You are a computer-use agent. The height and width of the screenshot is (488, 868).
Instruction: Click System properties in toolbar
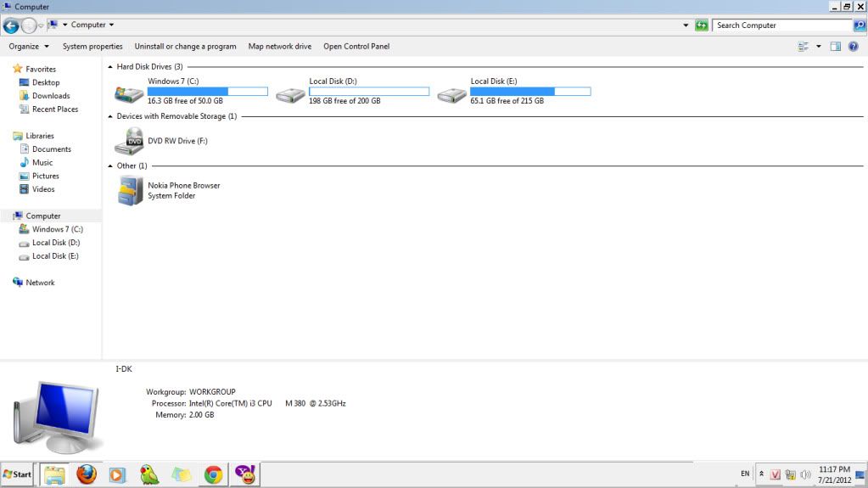pos(92,47)
